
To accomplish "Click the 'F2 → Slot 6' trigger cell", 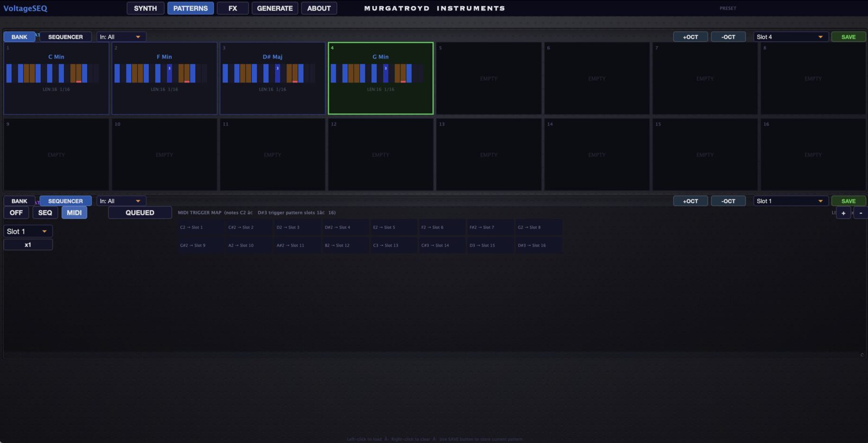I will tap(442, 227).
